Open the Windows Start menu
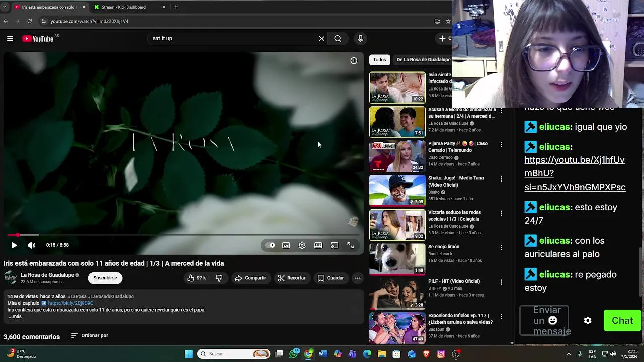 coord(189,354)
